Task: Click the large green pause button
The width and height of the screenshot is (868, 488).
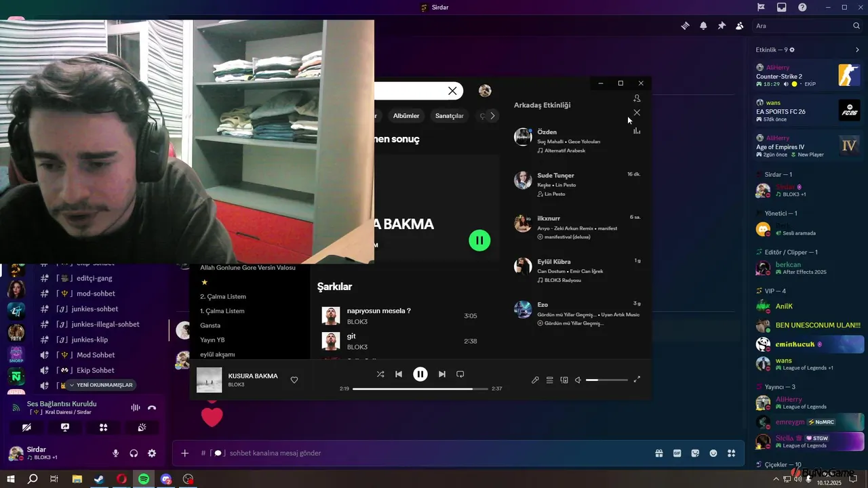Action: [479, 240]
